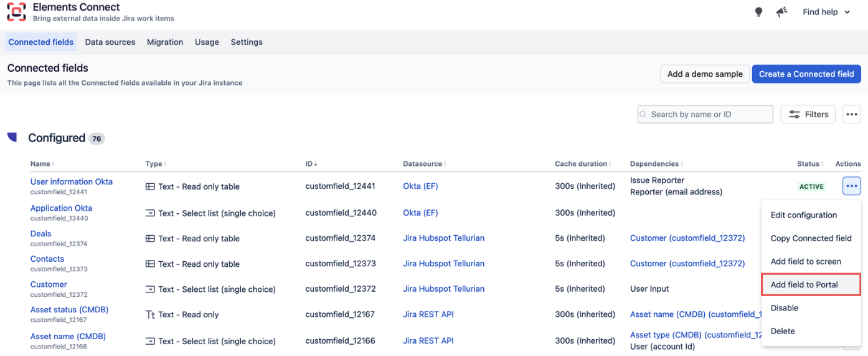The image size is (868, 356).
Task: Switch to the Connected fields tab
Action: pos(41,42)
